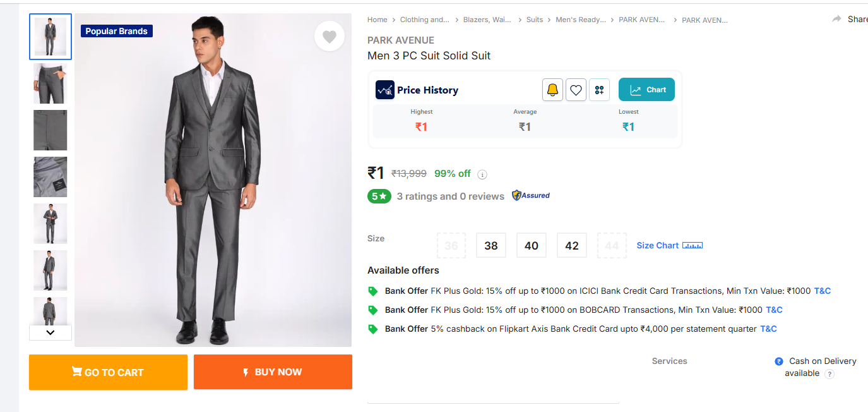The height and width of the screenshot is (412, 868).
Task: Click the price alert bell icon
Action: (552, 90)
